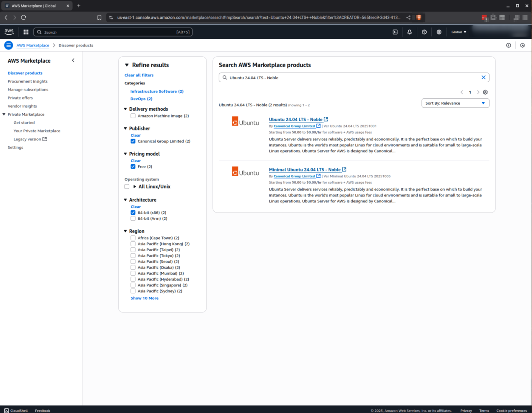The height and width of the screenshot is (413, 532).
Task: Launch CloudShell from the top navigation bar
Action: 395,32
